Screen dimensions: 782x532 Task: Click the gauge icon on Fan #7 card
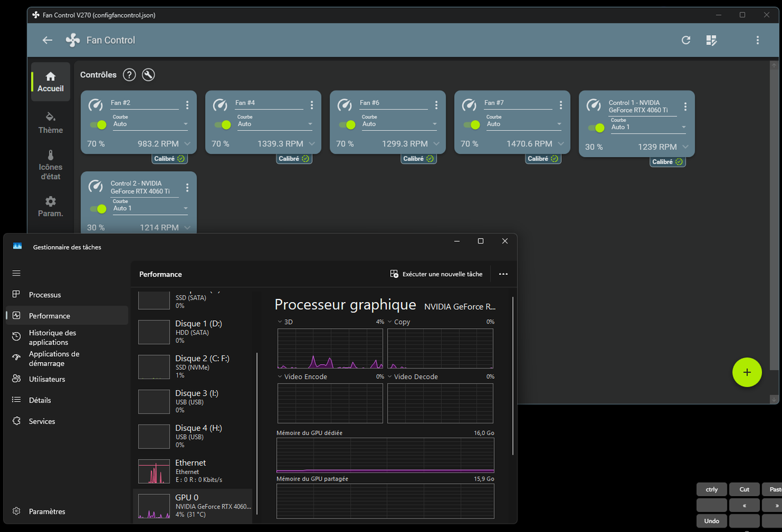point(469,105)
